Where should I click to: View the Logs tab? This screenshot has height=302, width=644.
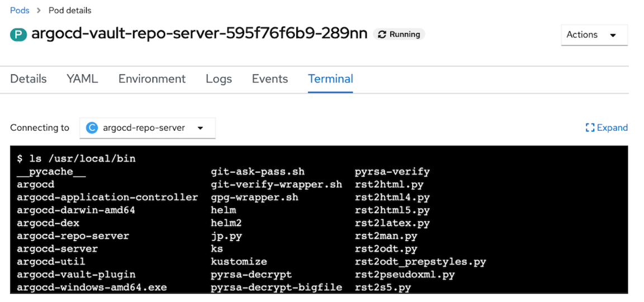point(219,79)
